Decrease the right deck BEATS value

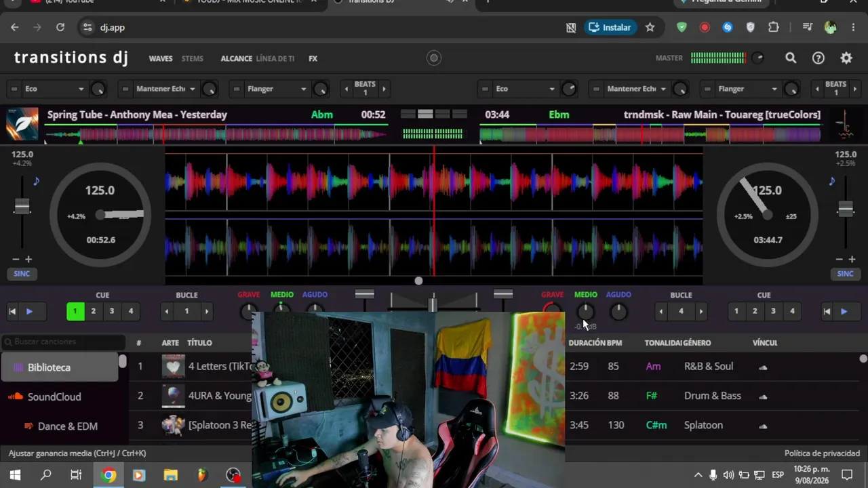point(817,89)
